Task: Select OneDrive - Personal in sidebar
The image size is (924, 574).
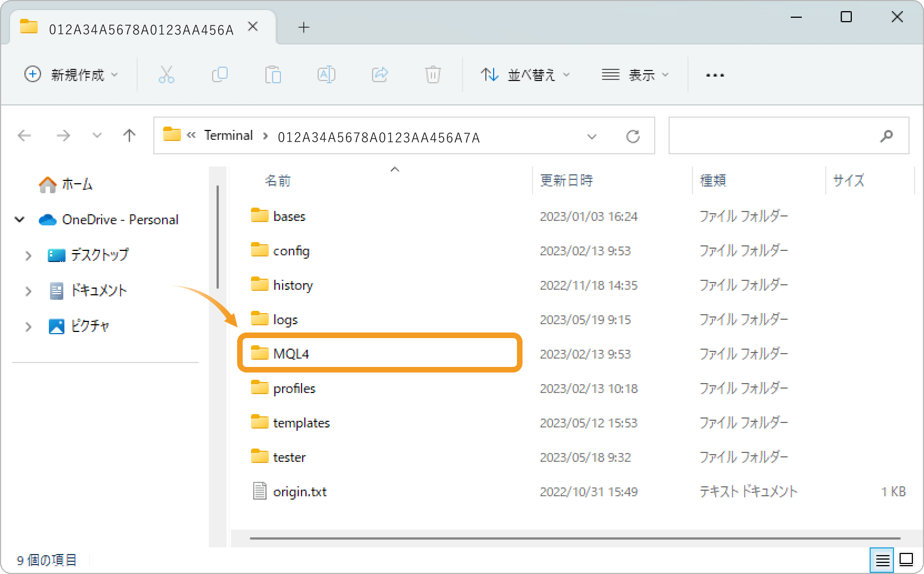Action: [x=109, y=220]
